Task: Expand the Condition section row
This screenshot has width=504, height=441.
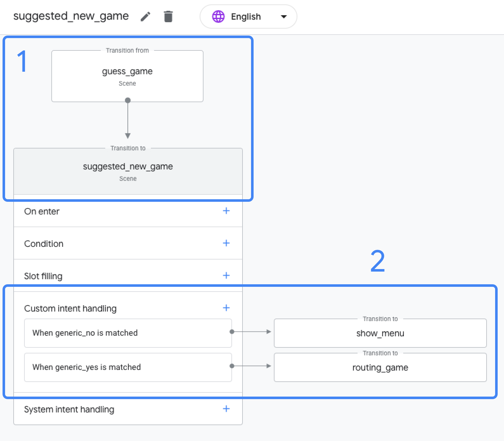Action: pyautogui.click(x=44, y=244)
